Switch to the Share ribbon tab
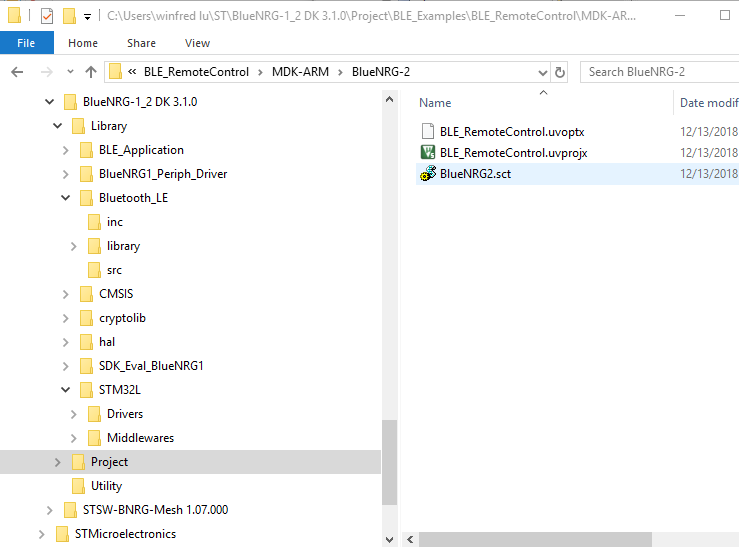The height and width of the screenshot is (547, 739). coord(141,43)
